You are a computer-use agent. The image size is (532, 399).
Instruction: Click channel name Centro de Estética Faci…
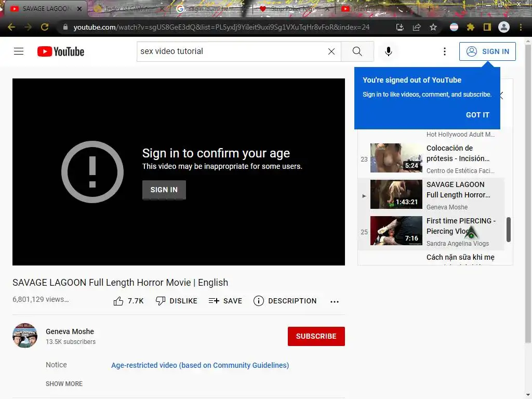point(460,170)
